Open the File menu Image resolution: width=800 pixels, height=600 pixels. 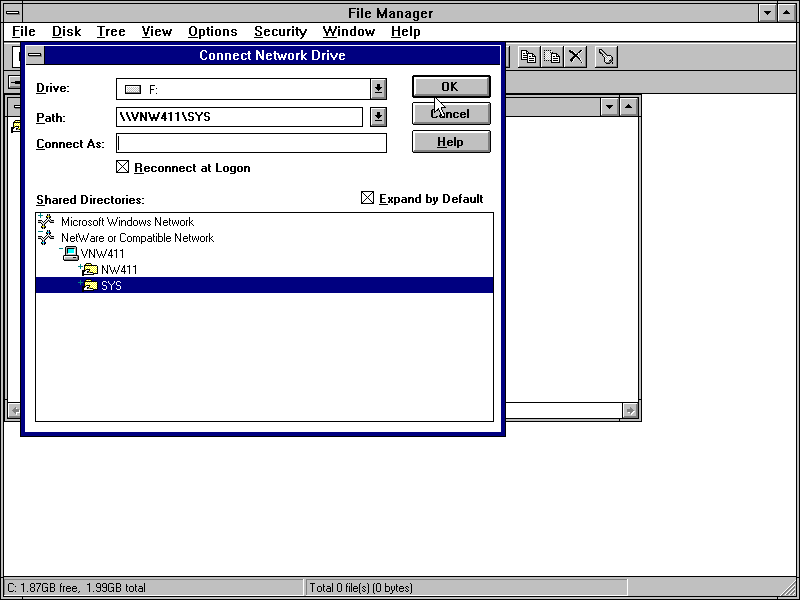point(23,32)
